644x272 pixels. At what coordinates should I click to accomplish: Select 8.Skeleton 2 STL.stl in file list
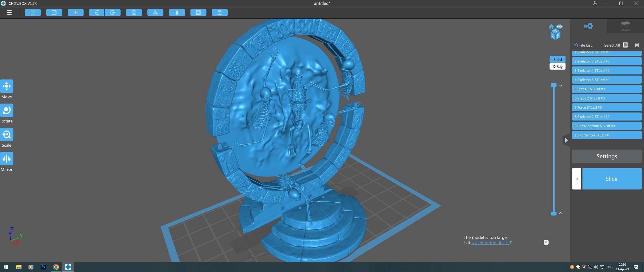tap(607, 117)
